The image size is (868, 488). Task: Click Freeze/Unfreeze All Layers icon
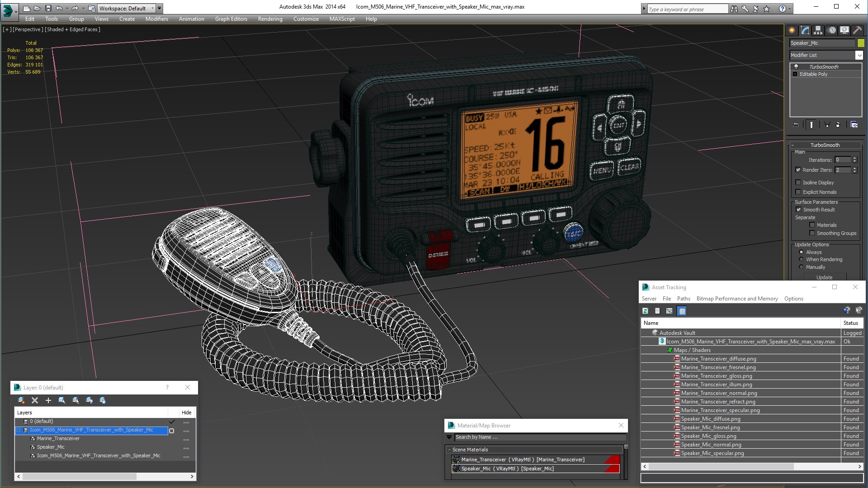pyautogui.click(x=103, y=400)
